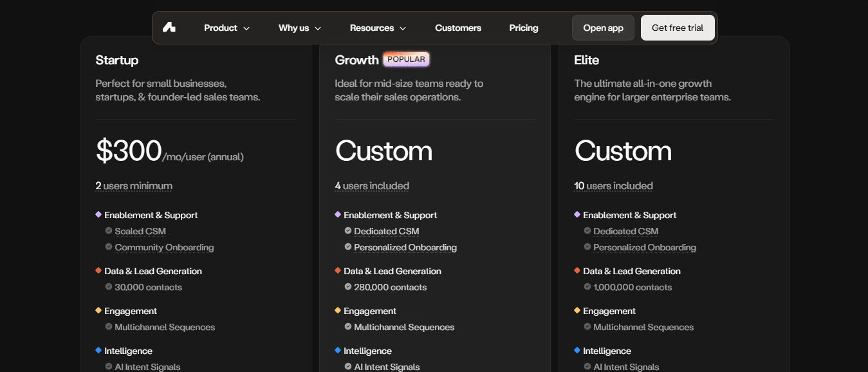Click check icon beside 1,000,000 contacts
This screenshot has height=372, width=868.
[x=587, y=286]
